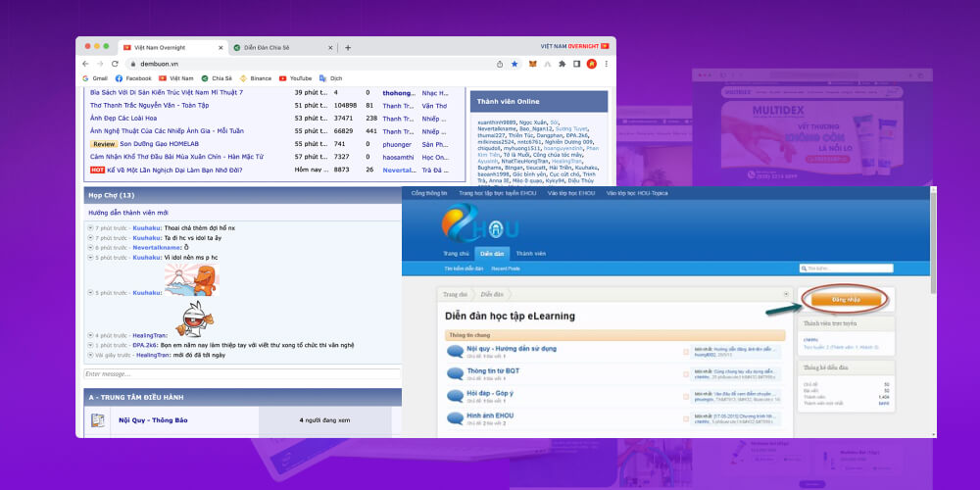Image resolution: width=980 pixels, height=490 pixels.
Task: Switch to the Việt Nam Overnight tab
Action: (x=172, y=47)
